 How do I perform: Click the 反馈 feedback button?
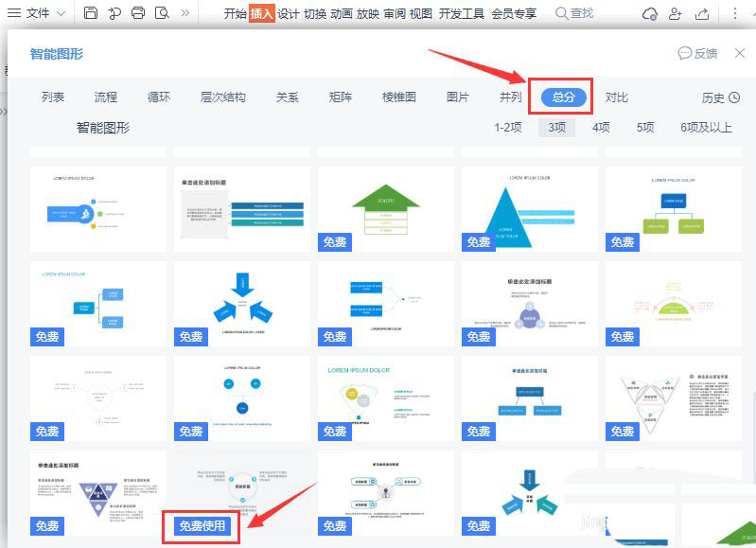(697, 53)
